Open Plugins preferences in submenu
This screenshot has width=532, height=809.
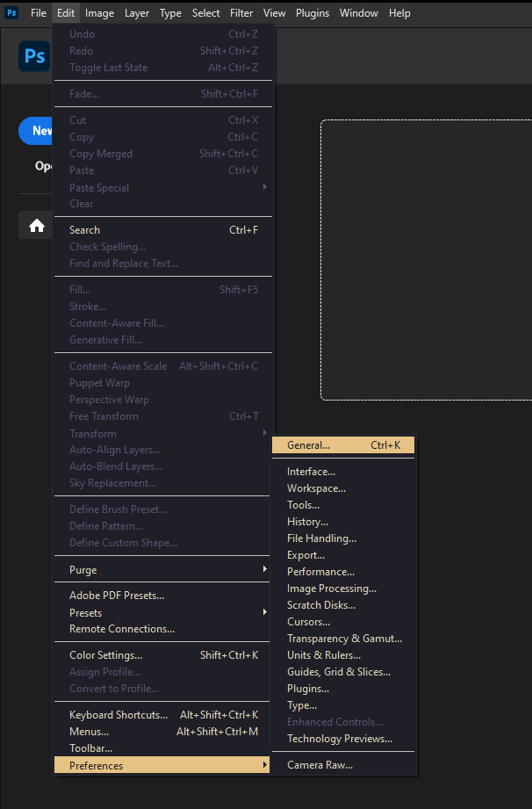point(343,689)
